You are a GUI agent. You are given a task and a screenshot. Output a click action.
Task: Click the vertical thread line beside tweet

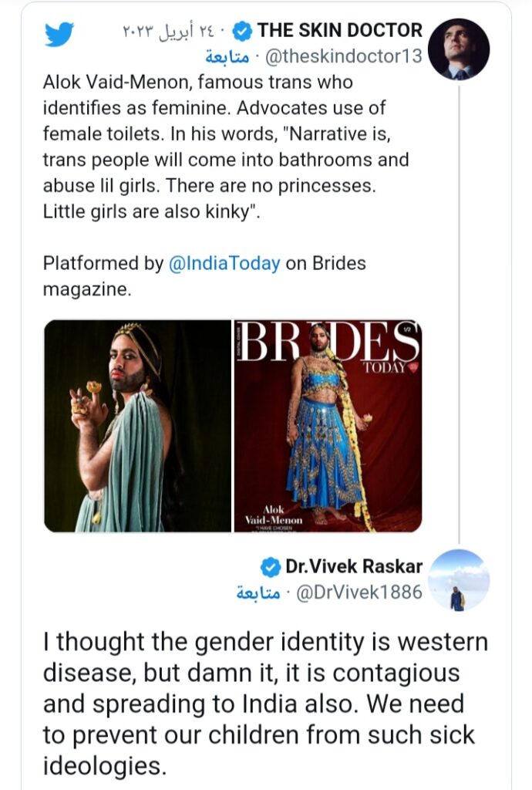459,309
